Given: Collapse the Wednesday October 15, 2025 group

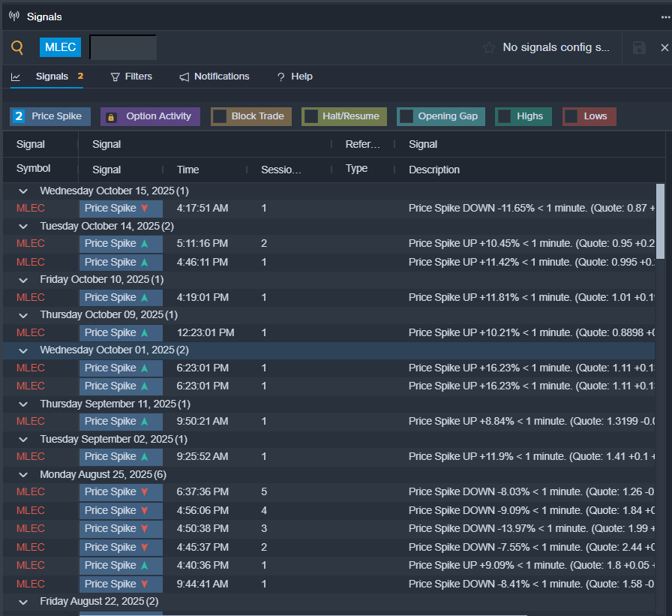Looking at the screenshot, I should (x=23, y=191).
